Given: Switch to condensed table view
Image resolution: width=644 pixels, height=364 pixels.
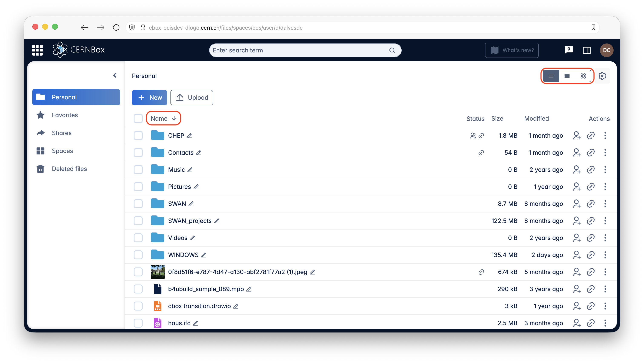Looking at the screenshot, I should point(567,76).
